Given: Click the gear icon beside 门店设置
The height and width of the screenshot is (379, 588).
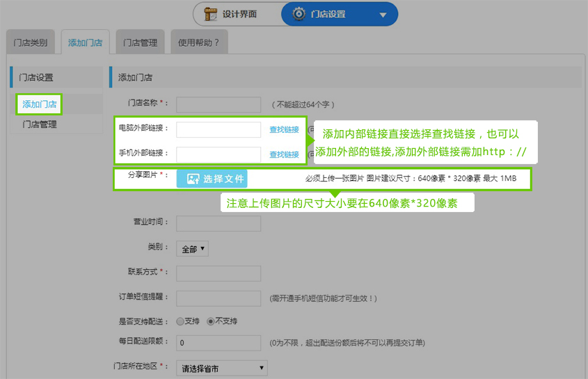Looking at the screenshot, I should pyautogui.click(x=299, y=14).
